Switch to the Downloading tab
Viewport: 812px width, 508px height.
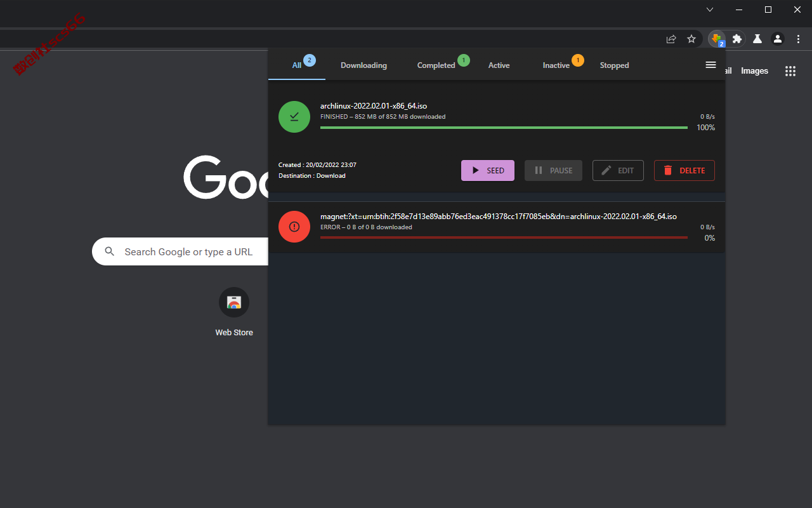[x=363, y=65]
